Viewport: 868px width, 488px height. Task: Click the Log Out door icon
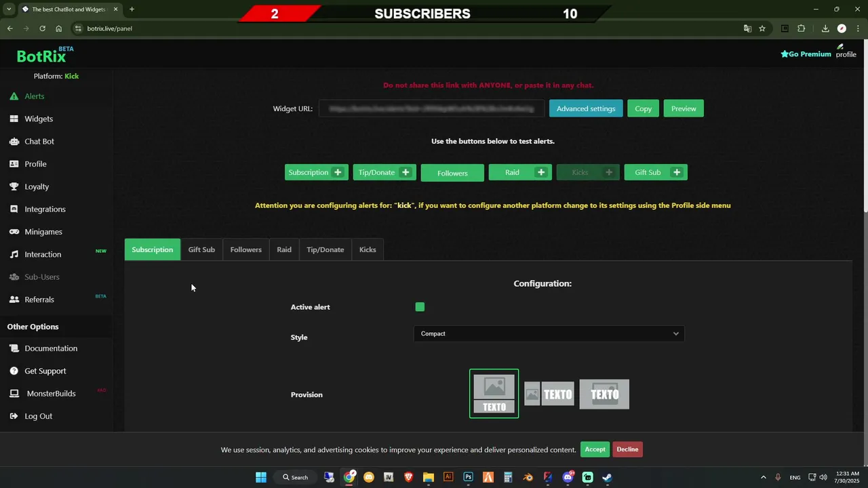tap(14, 416)
